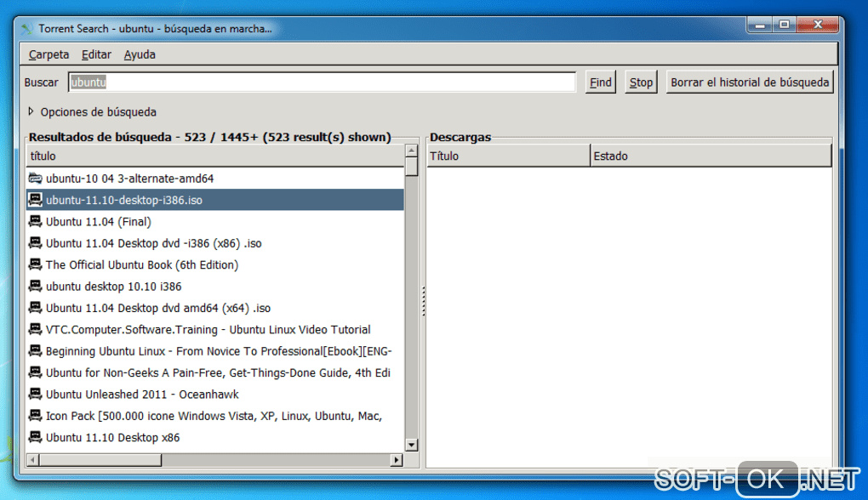Image resolution: width=868 pixels, height=500 pixels.
Task: Expand Opciones de búsqueda disclosure triangle
Action: tap(31, 111)
